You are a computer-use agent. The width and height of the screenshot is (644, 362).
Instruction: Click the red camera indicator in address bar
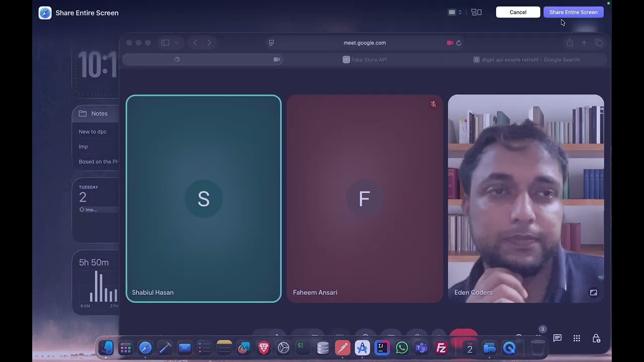(x=450, y=43)
